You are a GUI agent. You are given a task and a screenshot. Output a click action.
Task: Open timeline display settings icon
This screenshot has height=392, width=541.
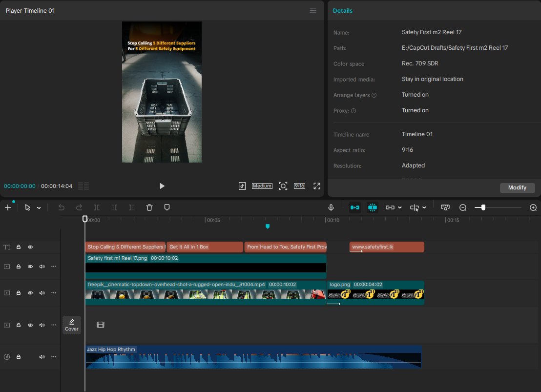pyautogui.click(x=445, y=207)
